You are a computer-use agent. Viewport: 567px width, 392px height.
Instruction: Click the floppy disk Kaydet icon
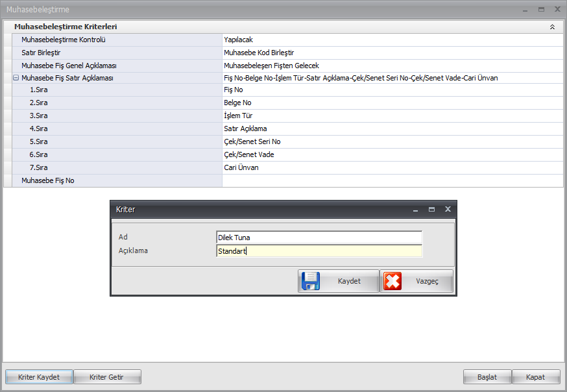click(311, 281)
